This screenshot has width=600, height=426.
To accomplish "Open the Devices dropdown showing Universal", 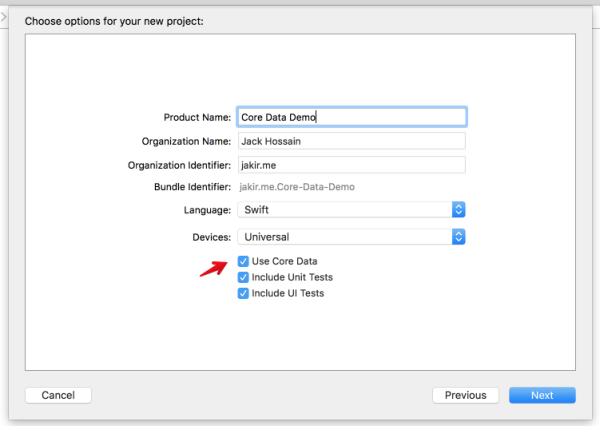I will pos(343,237).
